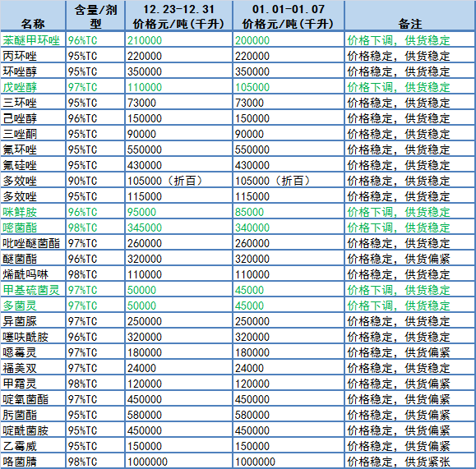Select the 福美双 name cell
The width and height of the screenshot is (476, 469).
(x=33, y=368)
